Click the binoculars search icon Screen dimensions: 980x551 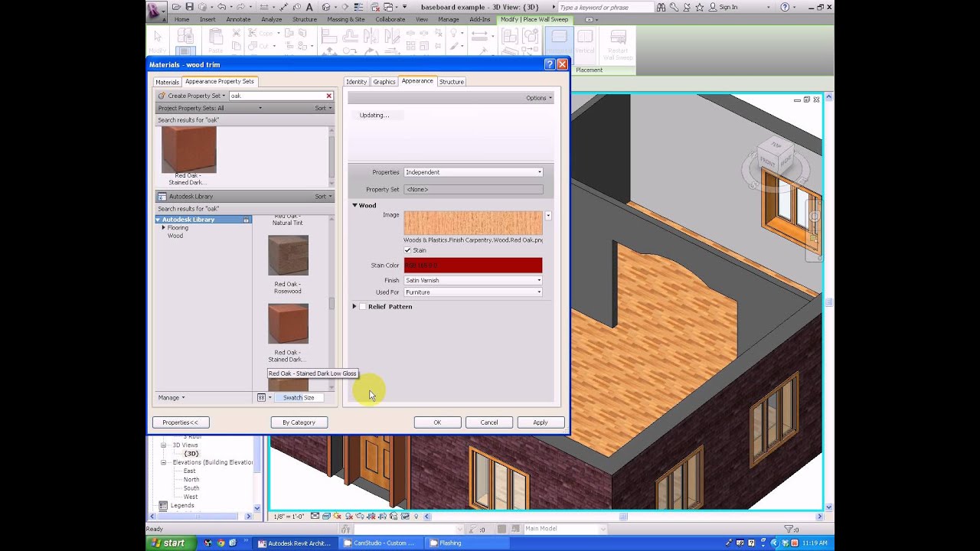661,7
